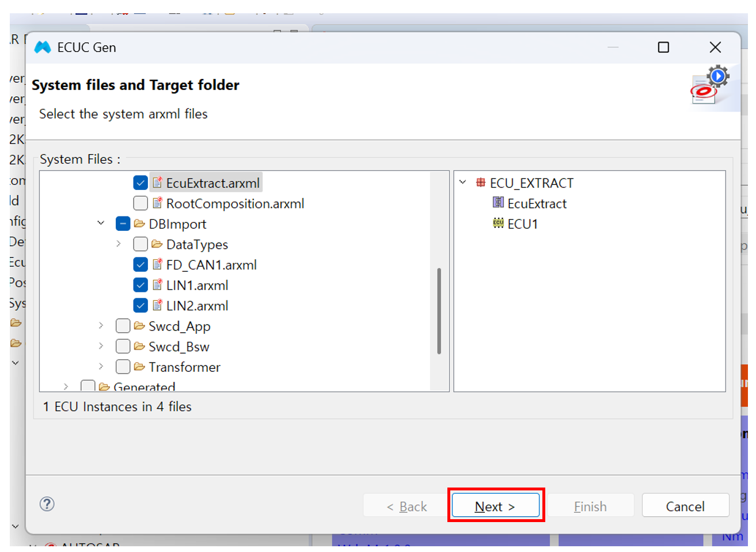756x552 pixels.
Task: Uncheck the FD_CAN1.arxml checkbox
Action: tap(140, 265)
